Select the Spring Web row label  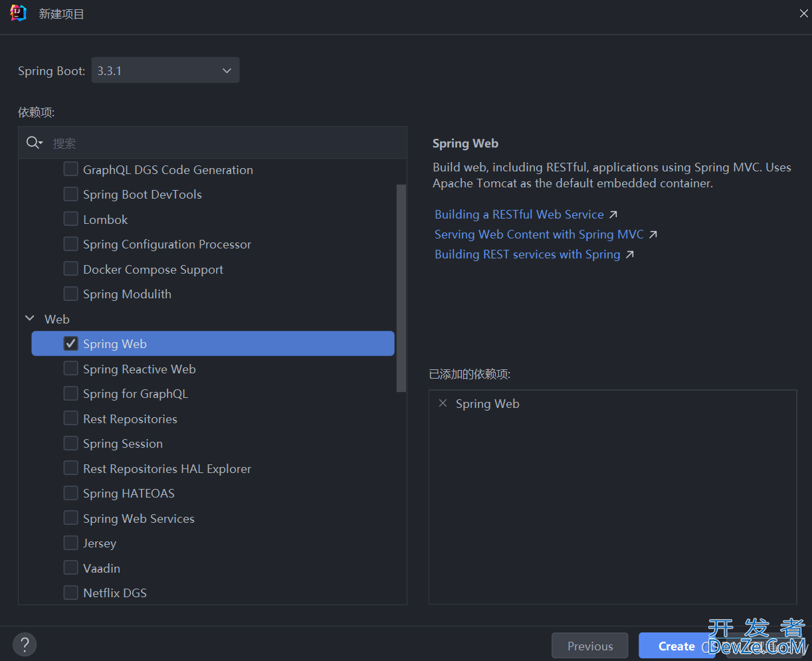coord(115,344)
